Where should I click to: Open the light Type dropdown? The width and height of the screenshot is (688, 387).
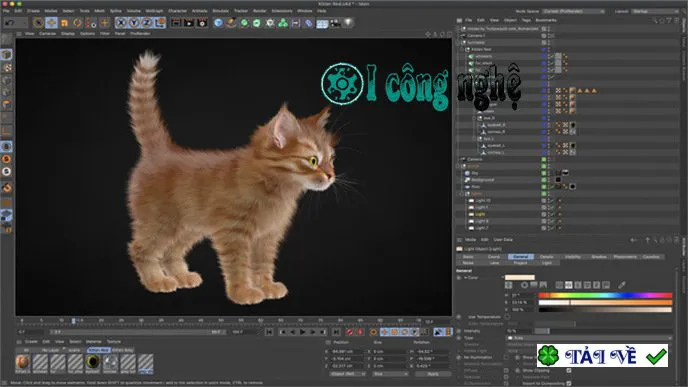(x=589, y=338)
